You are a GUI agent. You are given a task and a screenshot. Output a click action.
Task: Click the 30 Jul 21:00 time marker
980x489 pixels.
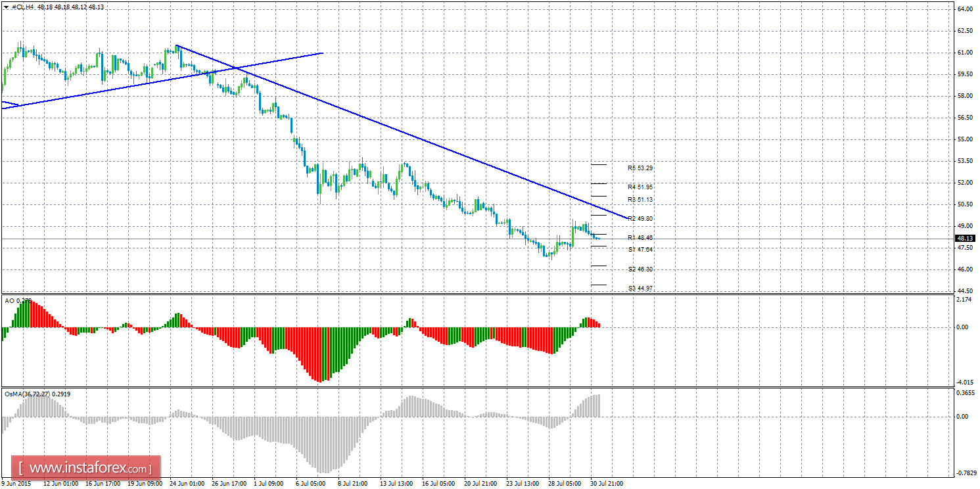[606, 483]
